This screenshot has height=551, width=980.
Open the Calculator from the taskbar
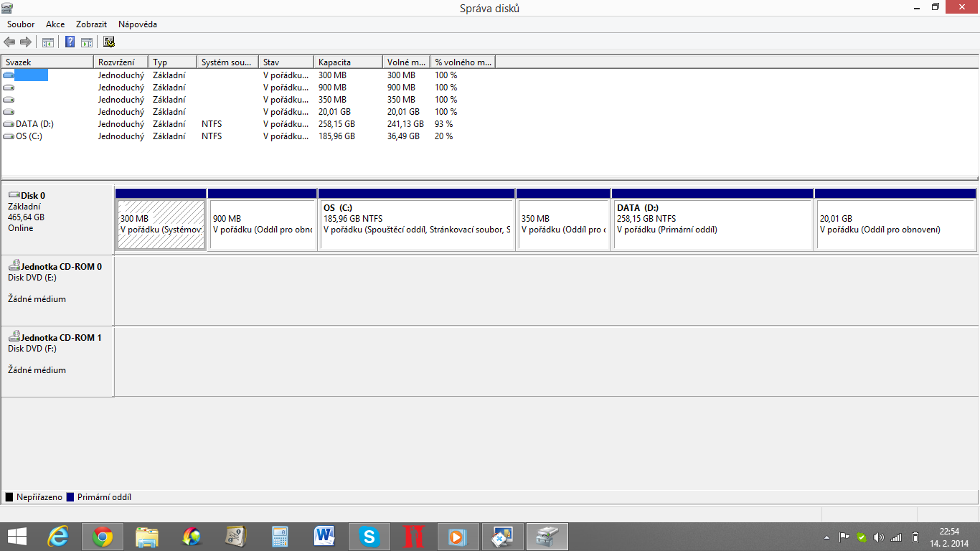(x=280, y=537)
